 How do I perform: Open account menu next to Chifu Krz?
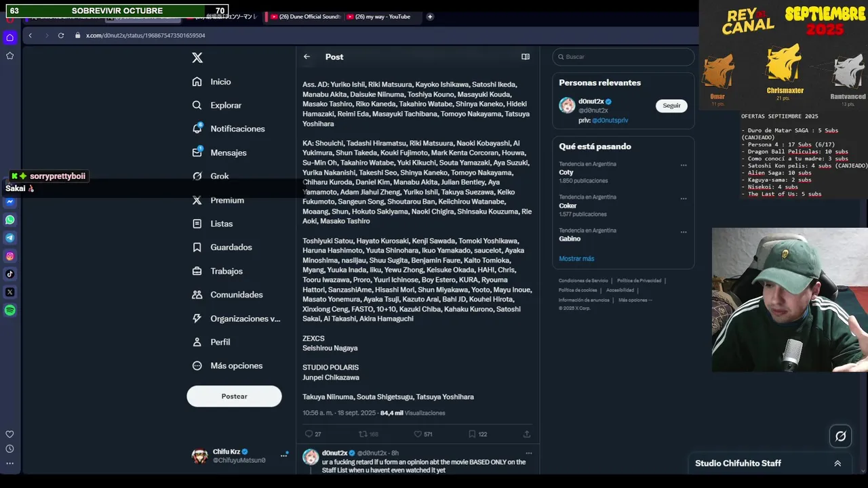(x=283, y=455)
